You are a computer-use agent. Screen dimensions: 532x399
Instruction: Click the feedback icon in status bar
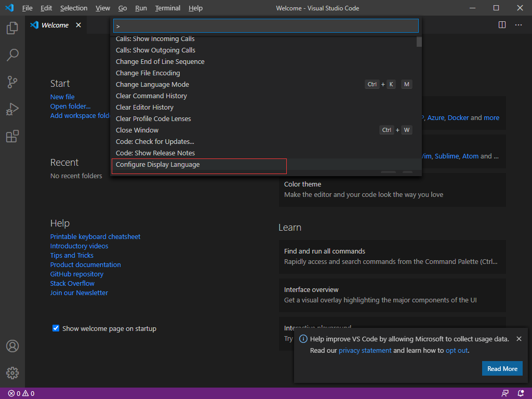point(505,394)
